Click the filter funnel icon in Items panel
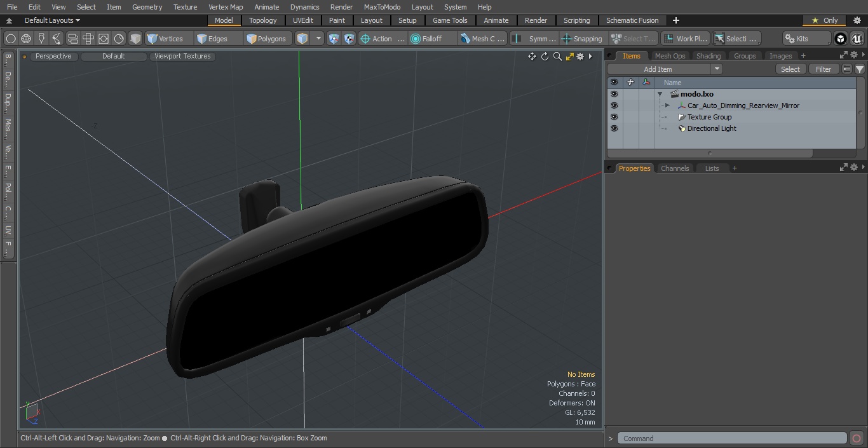This screenshot has height=448, width=868. (x=859, y=69)
